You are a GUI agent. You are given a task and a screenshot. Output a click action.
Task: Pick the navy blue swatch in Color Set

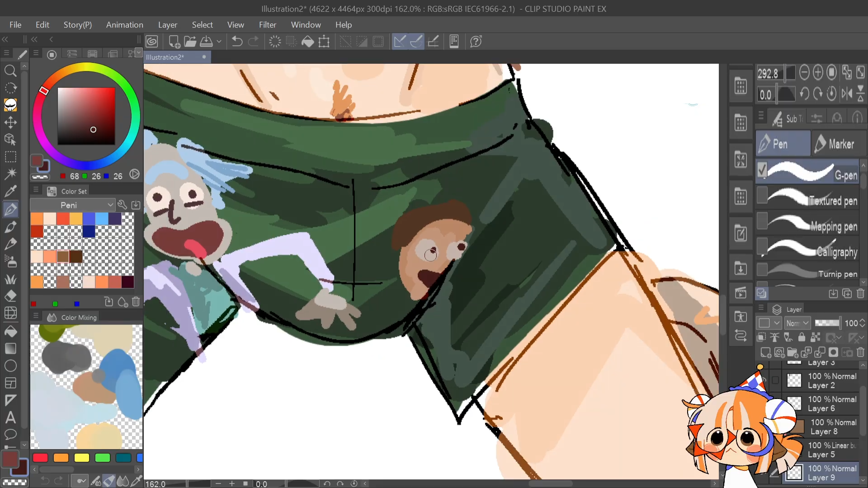tap(89, 231)
